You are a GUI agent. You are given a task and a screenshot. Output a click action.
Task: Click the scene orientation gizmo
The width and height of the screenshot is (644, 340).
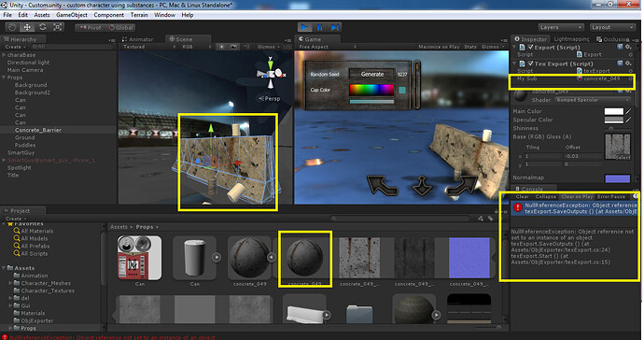271,73
